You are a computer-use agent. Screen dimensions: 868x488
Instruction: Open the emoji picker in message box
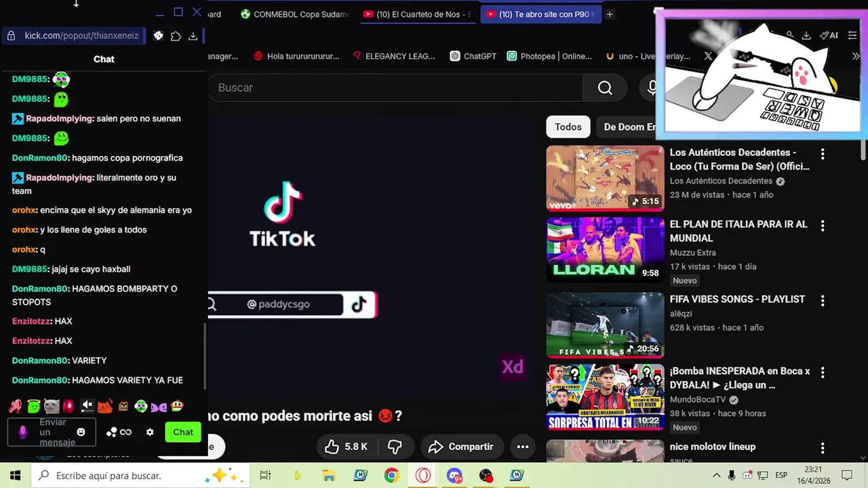click(81, 432)
